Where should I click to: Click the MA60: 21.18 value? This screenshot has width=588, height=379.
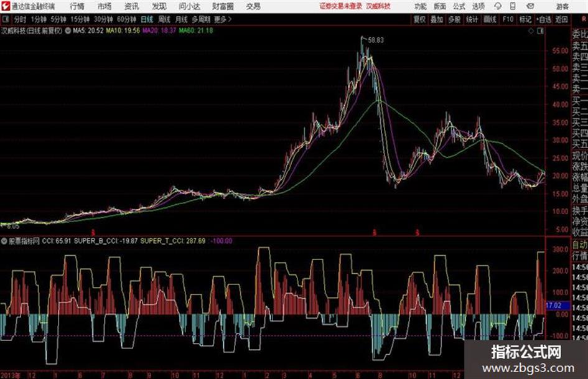(x=196, y=30)
